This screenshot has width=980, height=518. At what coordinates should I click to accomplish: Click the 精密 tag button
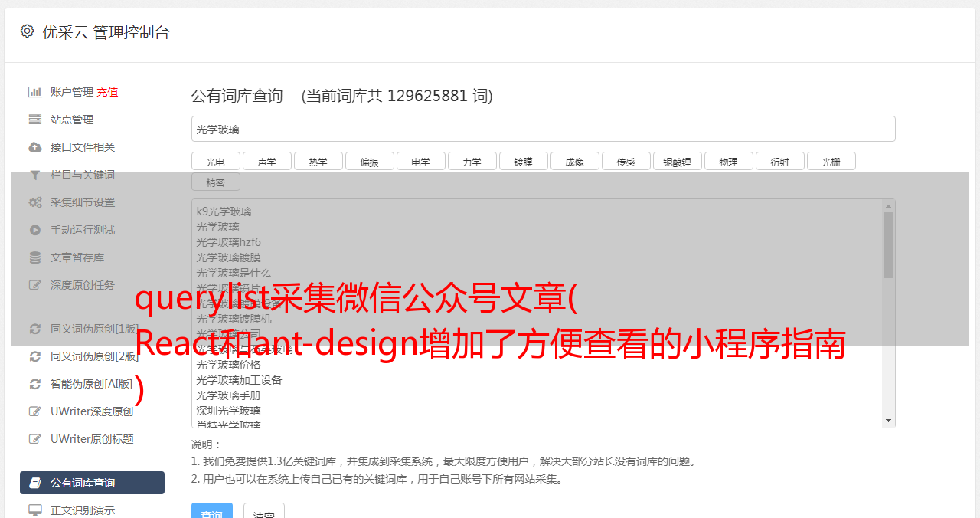pyautogui.click(x=215, y=182)
